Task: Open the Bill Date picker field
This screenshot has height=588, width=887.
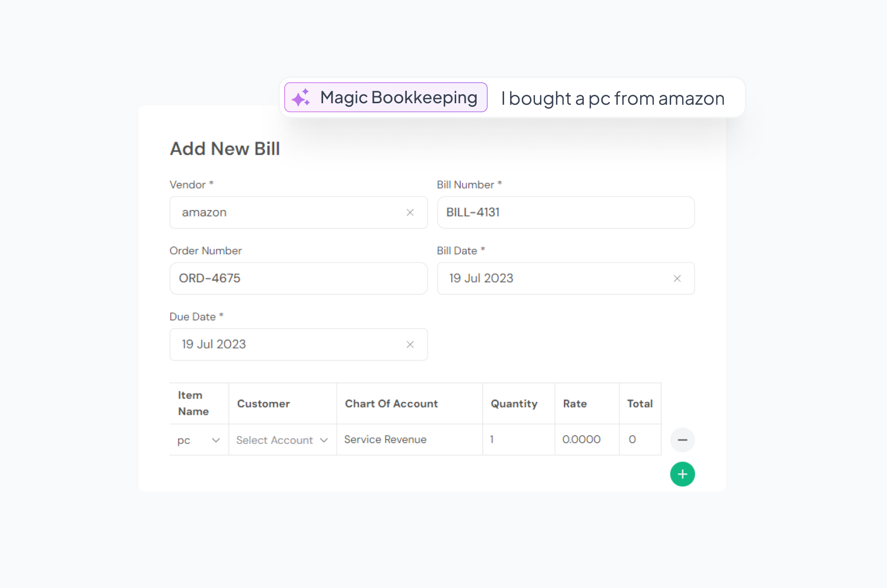Action: (x=553, y=278)
